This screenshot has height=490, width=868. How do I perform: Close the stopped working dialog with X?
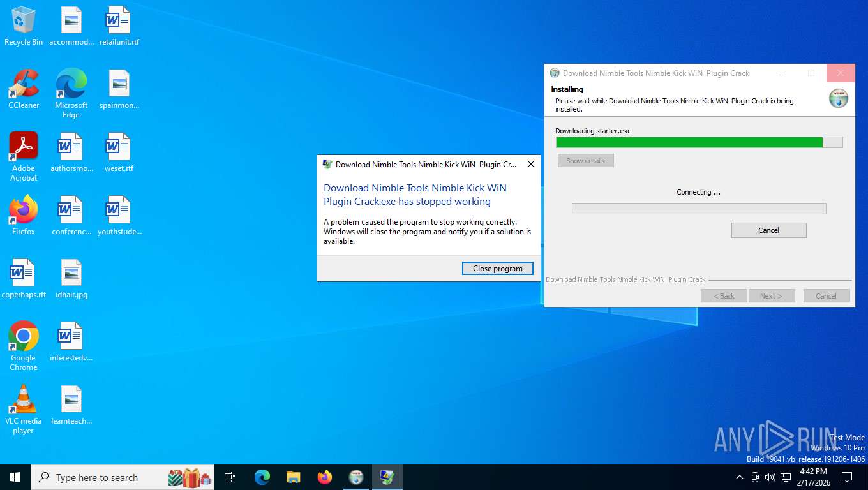(x=530, y=164)
